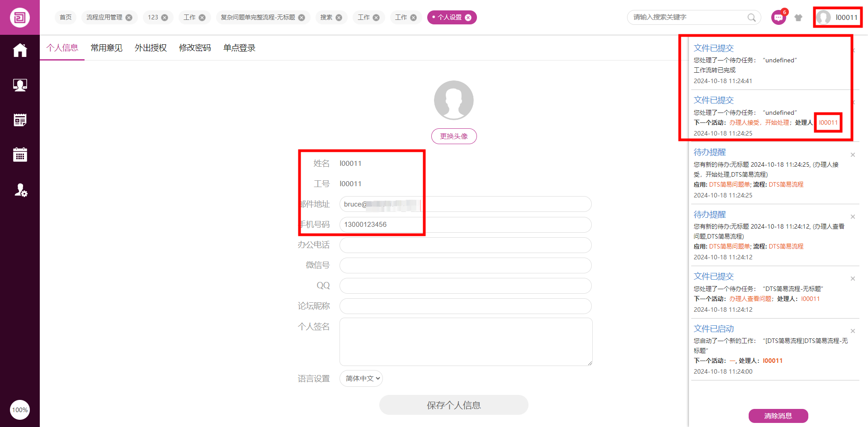This screenshot has height=427, width=868.
Task: Open the user settings gear icon
Action: (20, 190)
